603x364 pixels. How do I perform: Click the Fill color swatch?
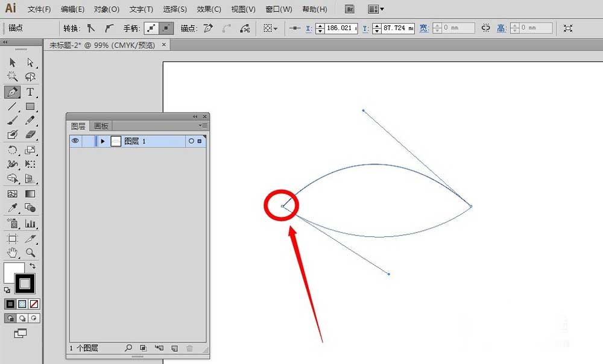(10, 269)
